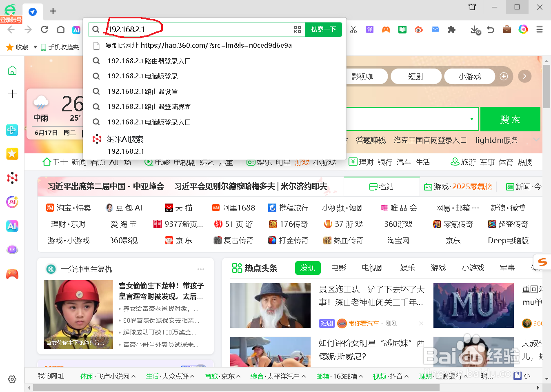The width and height of the screenshot is (551, 392).
Task: Open the translation tool
Action: tap(369, 29)
